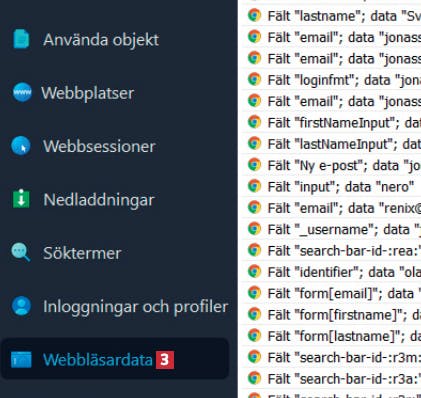The height and width of the screenshot is (398, 421).
Task: Select Inloggningar och profiler
Action: pos(136,306)
